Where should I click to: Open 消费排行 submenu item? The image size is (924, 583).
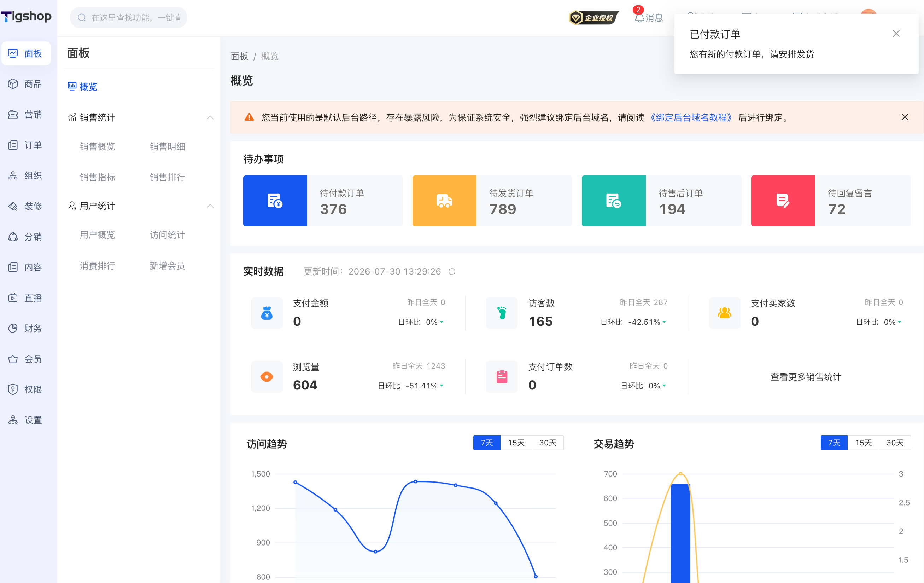[x=98, y=265]
